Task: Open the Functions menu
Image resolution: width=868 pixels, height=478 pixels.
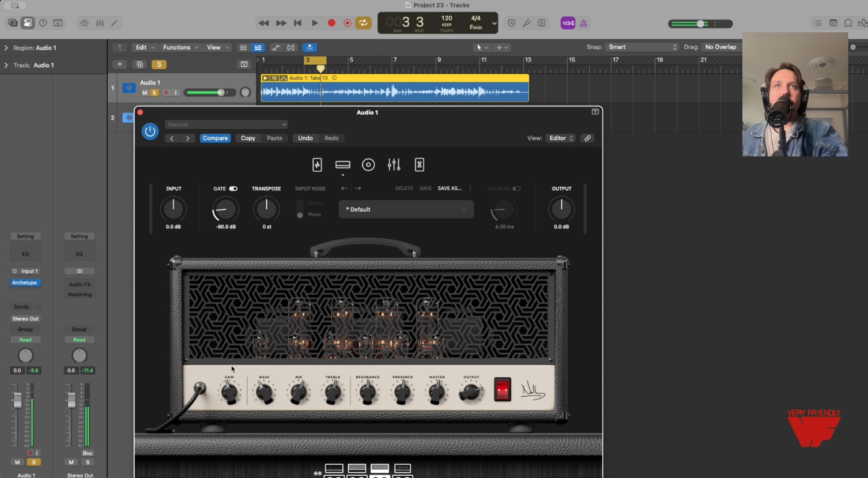Action: point(180,47)
